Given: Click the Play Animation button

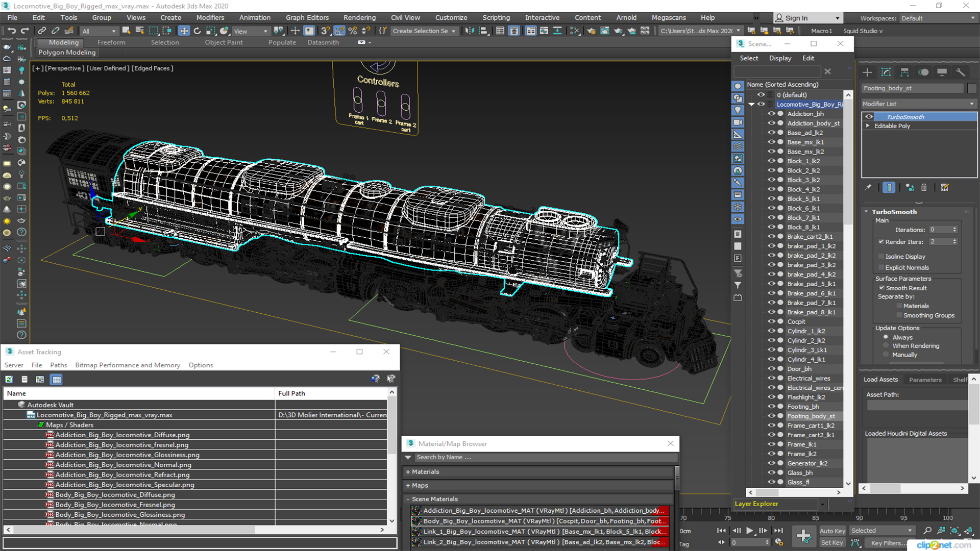Looking at the screenshot, I should (749, 531).
